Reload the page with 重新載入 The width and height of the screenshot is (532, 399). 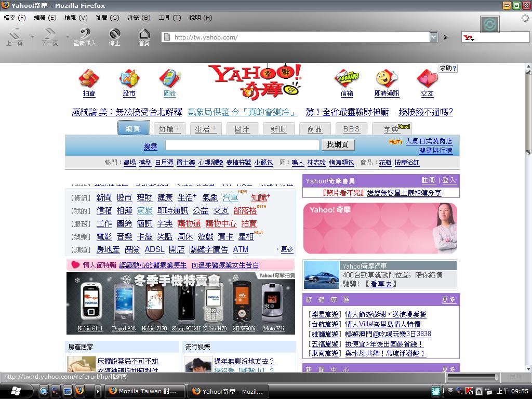pos(85,37)
